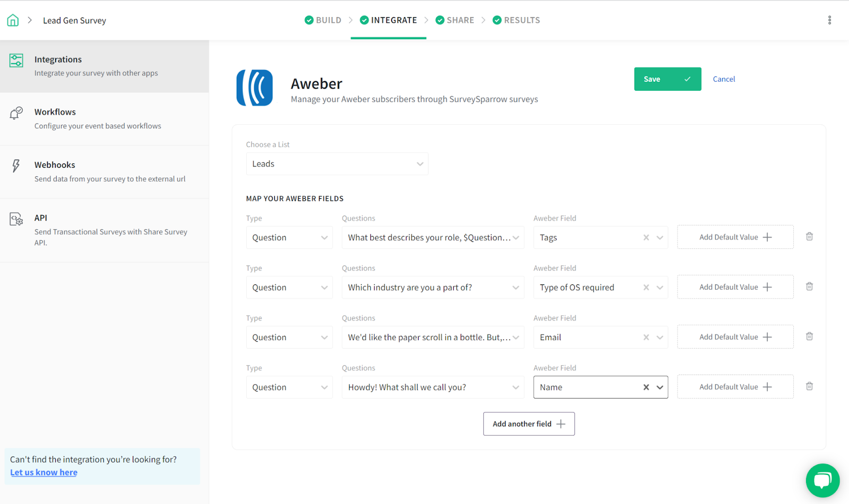This screenshot has height=504, width=849.
Task: Delete the Type of OS required mapping row
Action: 809,286
